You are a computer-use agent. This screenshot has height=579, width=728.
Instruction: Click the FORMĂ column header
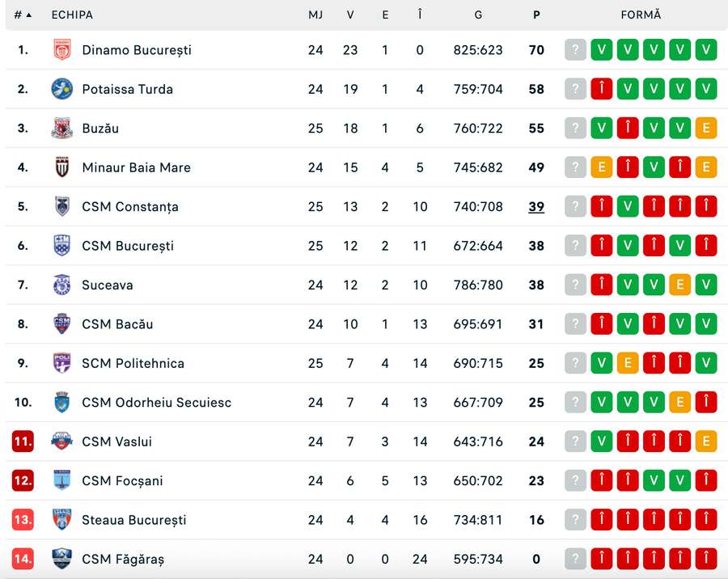tap(641, 15)
